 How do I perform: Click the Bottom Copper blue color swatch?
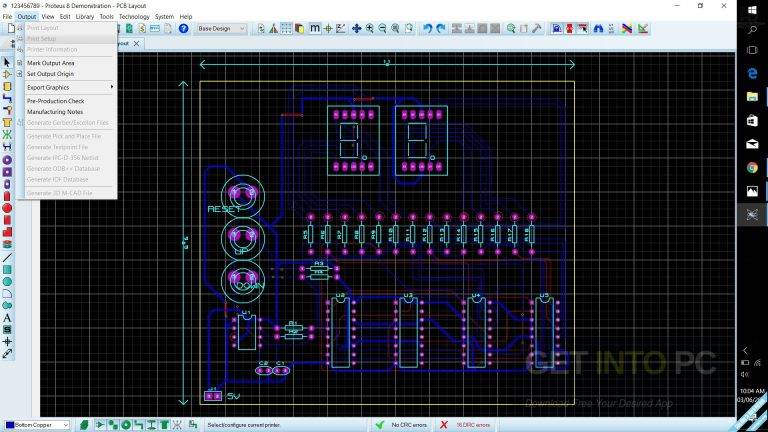tap(9, 425)
